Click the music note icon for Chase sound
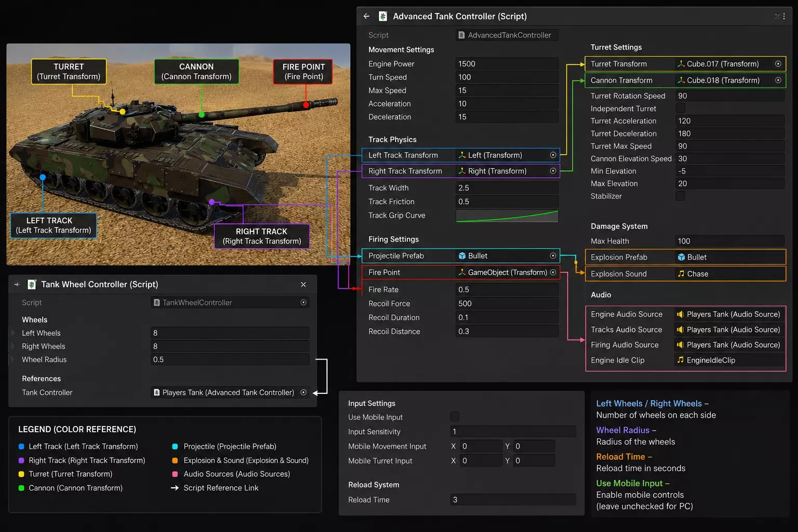Screen dimensions: 798x532 [x=681, y=273]
